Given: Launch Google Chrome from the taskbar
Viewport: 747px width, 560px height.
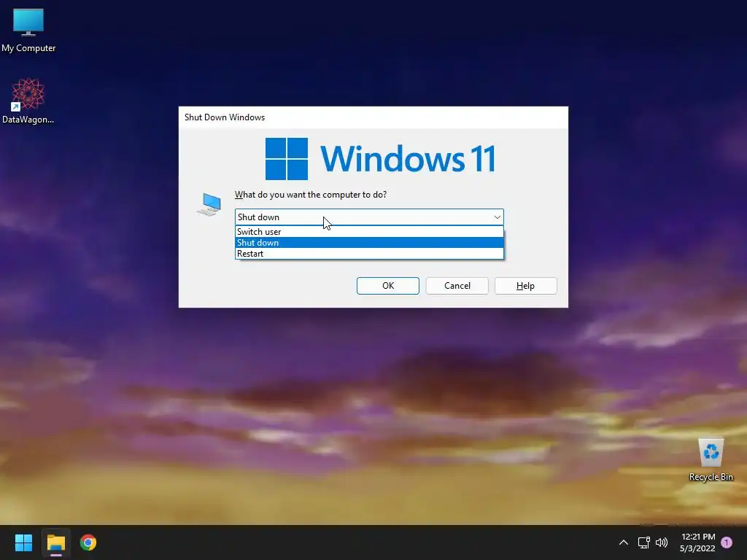Looking at the screenshot, I should coord(88,542).
